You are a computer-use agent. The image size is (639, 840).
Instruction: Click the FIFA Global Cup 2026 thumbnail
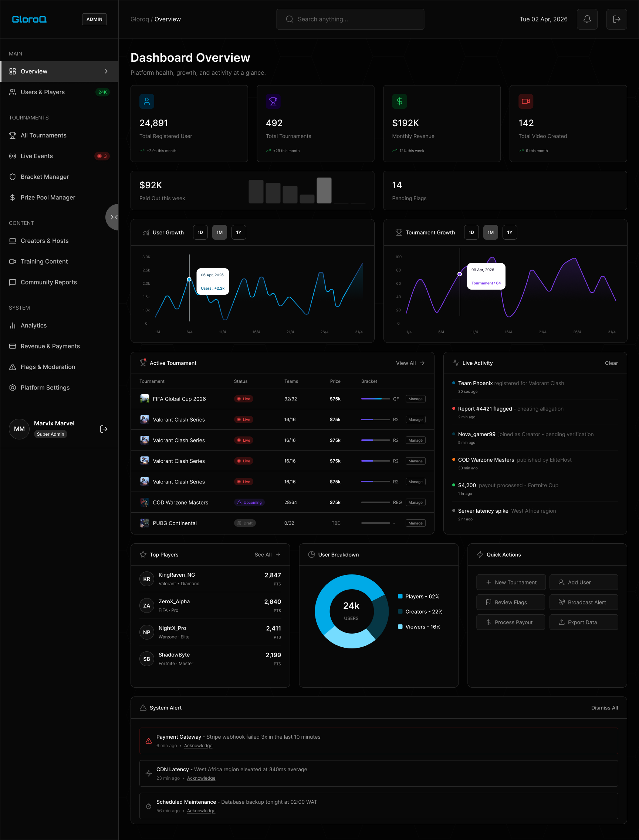click(145, 399)
